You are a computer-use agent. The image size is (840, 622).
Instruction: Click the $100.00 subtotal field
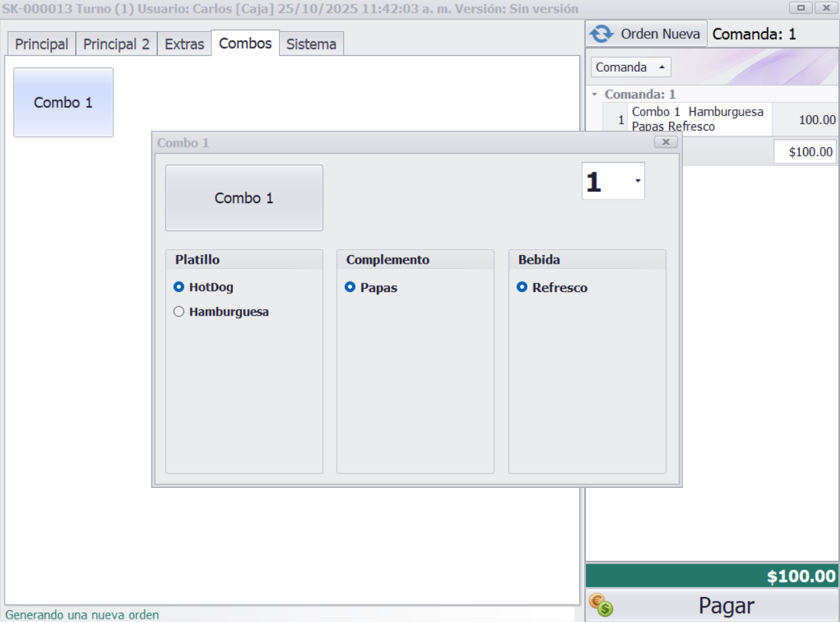pyautogui.click(x=804, y=152)
